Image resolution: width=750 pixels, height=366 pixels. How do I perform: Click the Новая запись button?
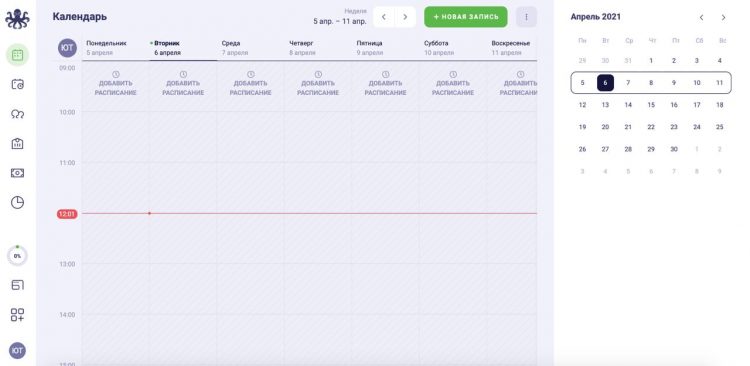[x=465, y=17]
